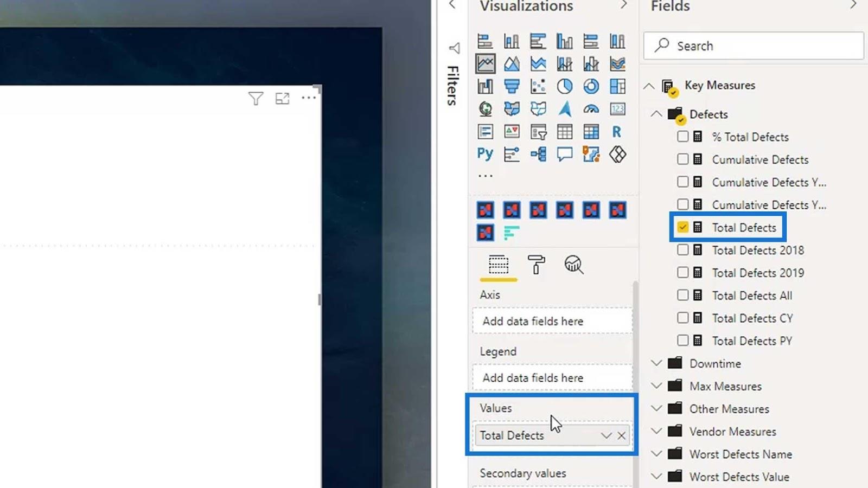Select the pie chart visual
Viewport: 868px width, 488px height.
565,86
